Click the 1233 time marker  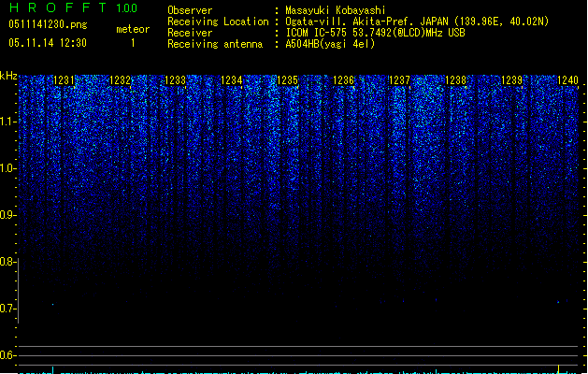coord(176,80)
